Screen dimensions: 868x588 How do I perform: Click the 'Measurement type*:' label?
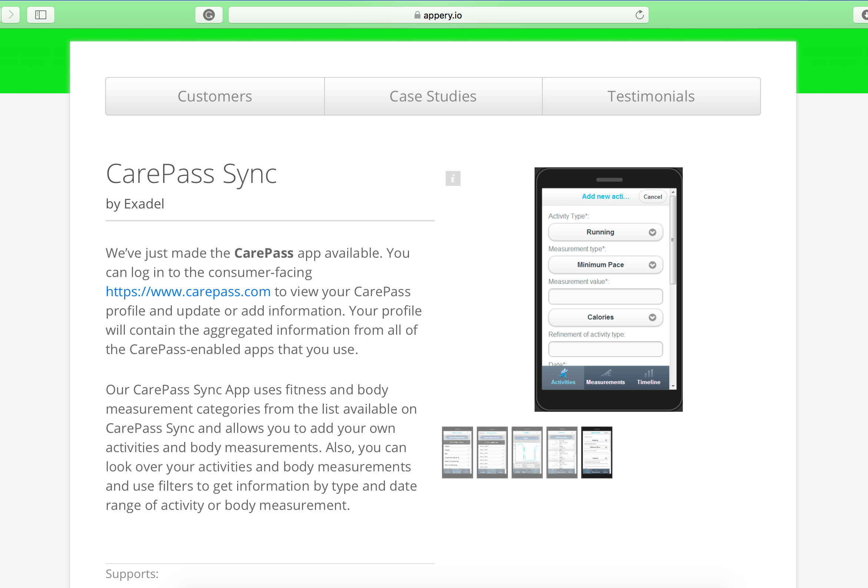pyautogui.click(x=577, y=249)
